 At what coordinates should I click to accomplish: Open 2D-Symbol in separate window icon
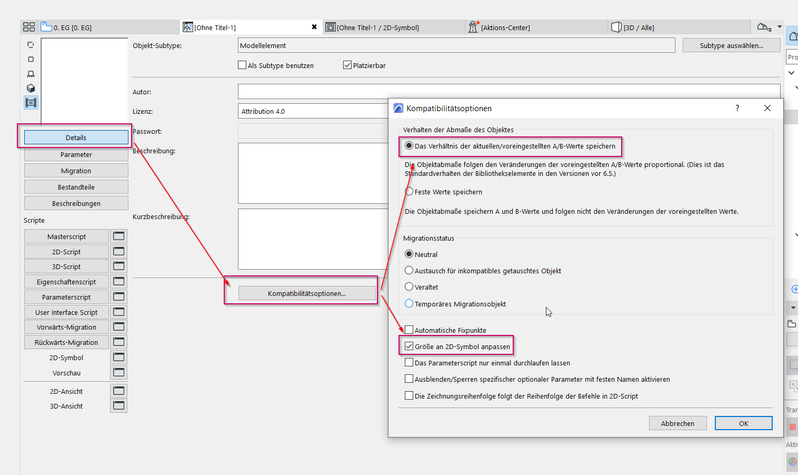[x=119, y=357]
